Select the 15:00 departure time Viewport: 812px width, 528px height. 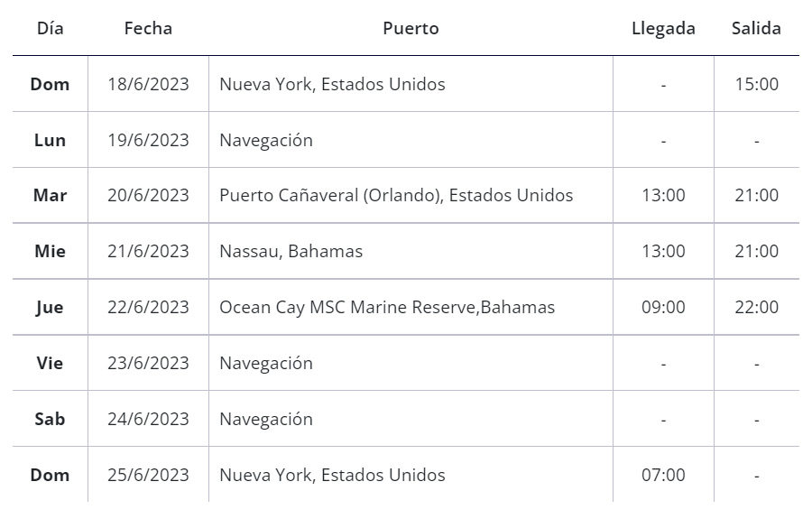point(756,84)
